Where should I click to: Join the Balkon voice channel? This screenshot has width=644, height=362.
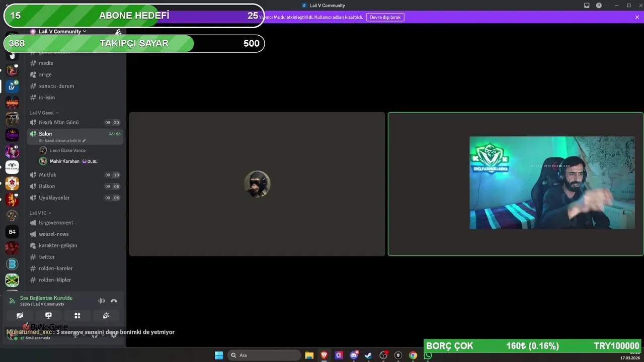[74, 187]
